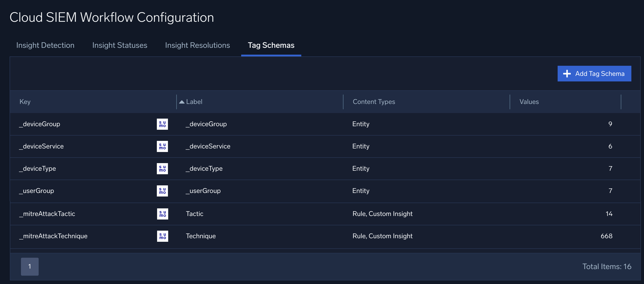This screenshot has height=284, width=644.
Task: Open Insight Resolutions configuration
Action: pos(197,45)
